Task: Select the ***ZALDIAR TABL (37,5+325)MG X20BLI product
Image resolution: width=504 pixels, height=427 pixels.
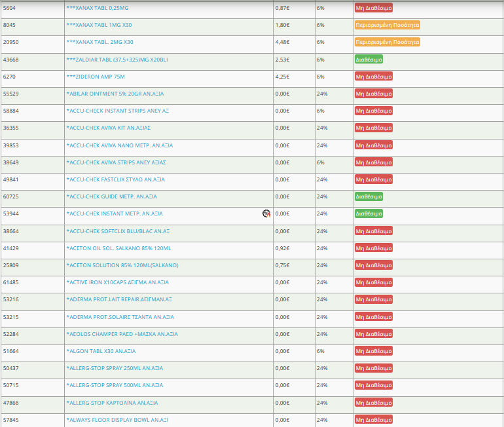Action: 117,60
